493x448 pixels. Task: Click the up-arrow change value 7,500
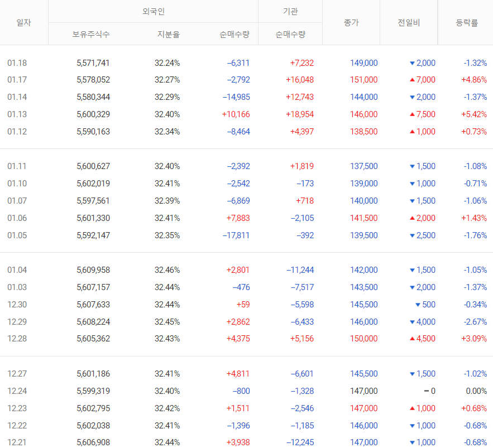(x=423, y=114)
